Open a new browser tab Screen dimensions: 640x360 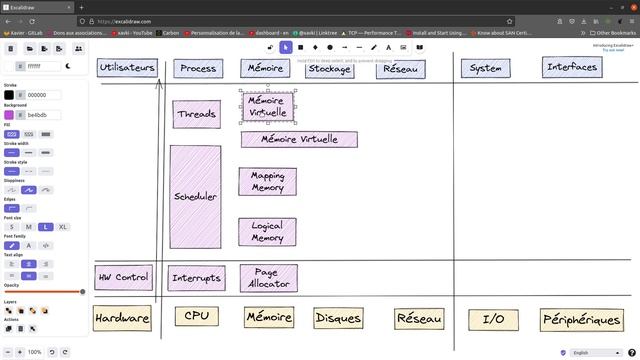coord(82,7)
